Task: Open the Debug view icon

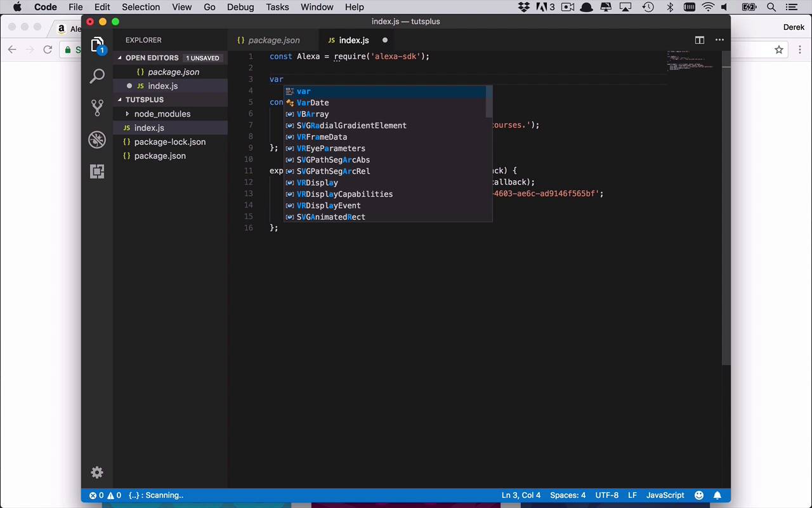Action: (x=97, y=140)
